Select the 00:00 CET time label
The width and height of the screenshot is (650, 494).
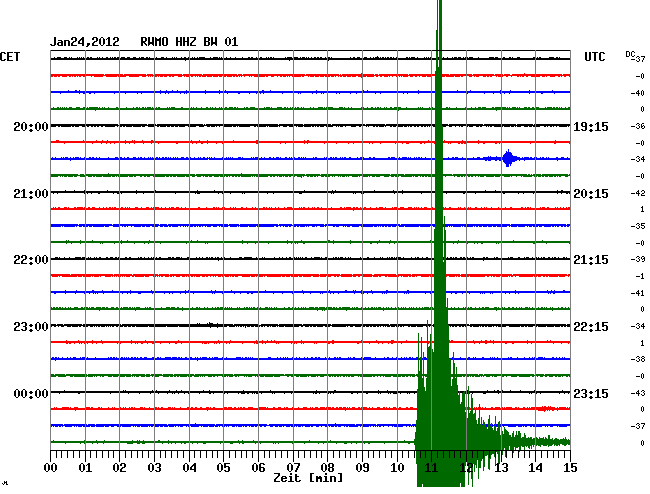click(31, 393)
